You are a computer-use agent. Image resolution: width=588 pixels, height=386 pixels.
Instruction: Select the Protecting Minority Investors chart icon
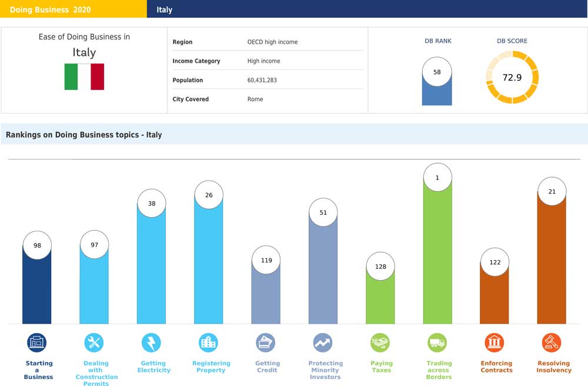tap(322, 342)
